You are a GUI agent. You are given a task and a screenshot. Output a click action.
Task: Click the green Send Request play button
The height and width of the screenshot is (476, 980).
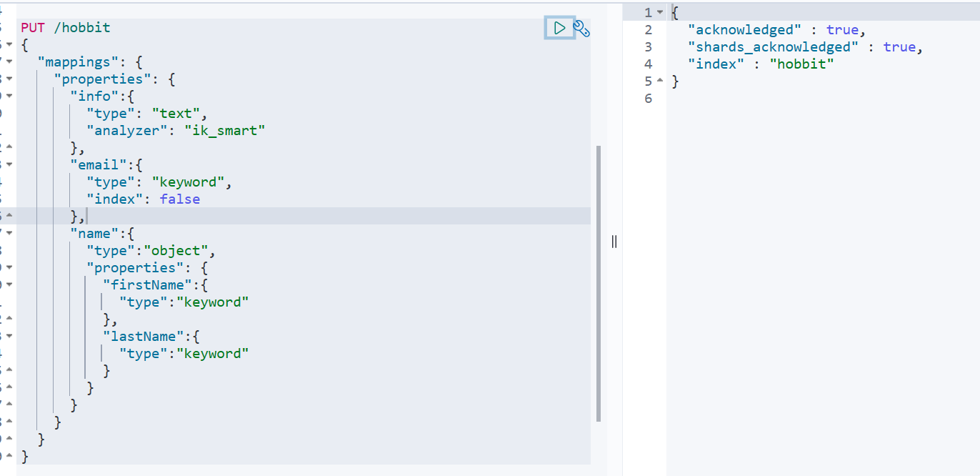560,28
